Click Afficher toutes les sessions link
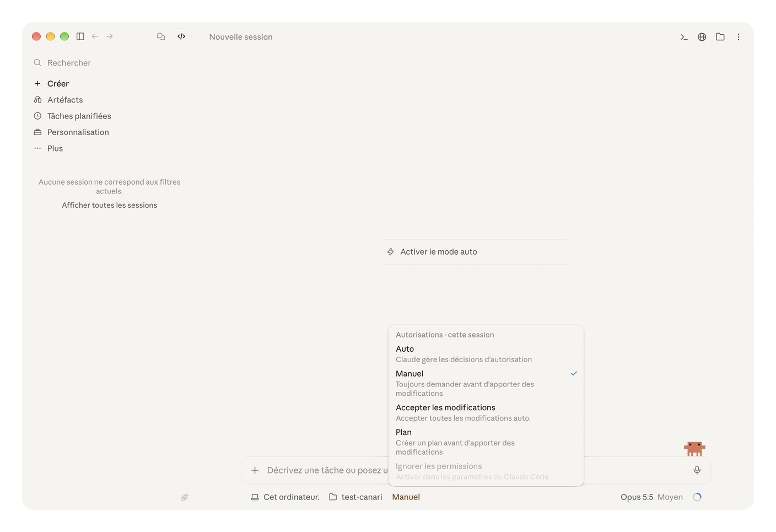This screenshot has height=532, width=776. tap(110, 205)
